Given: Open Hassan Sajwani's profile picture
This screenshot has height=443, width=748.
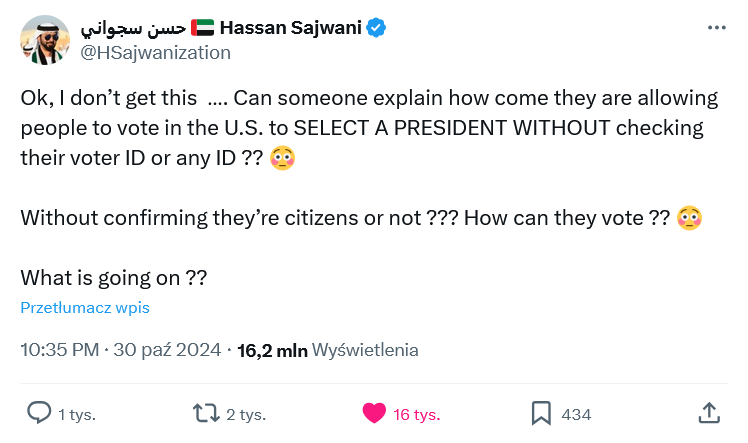Looking at the screenshot, I should (45, 40).
